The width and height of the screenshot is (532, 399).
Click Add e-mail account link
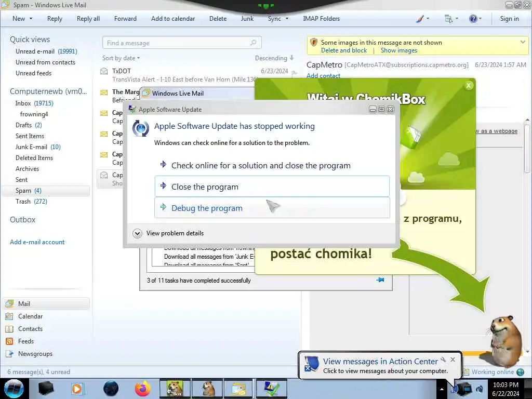point(37,242)
